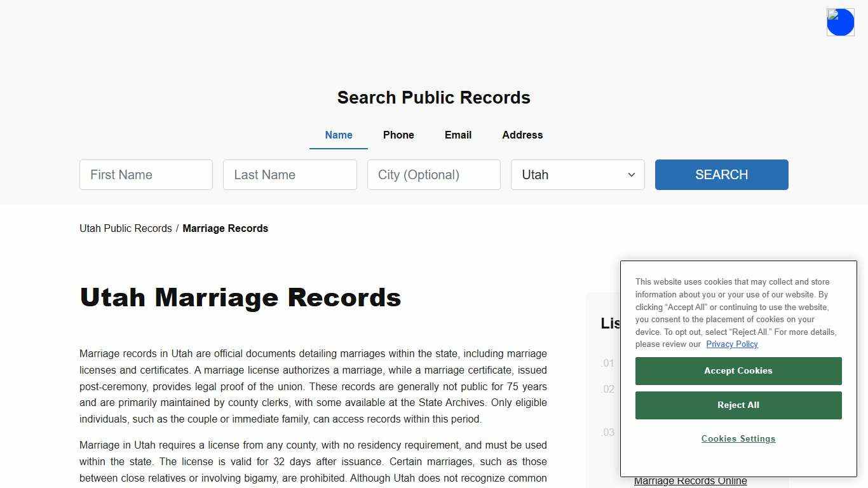This screenshot has height=488, width=868.
Task: Navigate to Utah Public Records breadcrumb
Action: (125, 228)
